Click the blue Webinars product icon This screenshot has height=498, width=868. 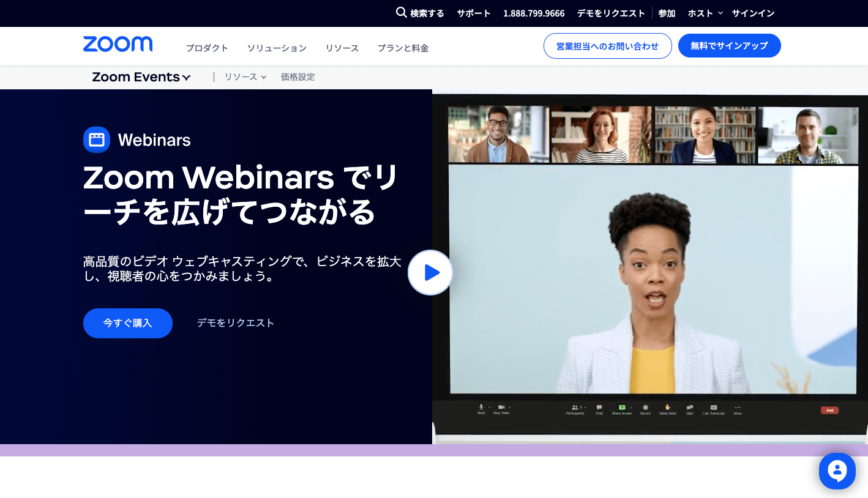point(96,139)
